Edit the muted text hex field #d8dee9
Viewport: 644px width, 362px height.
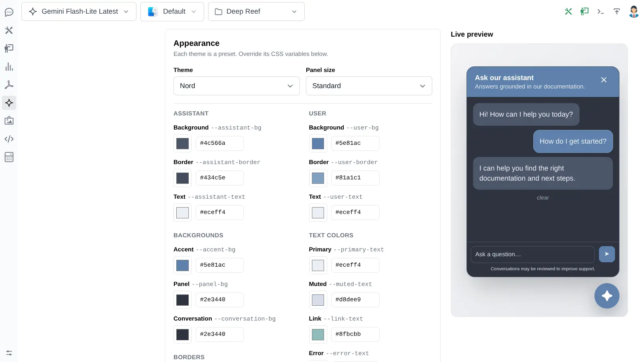coord(355,300)
